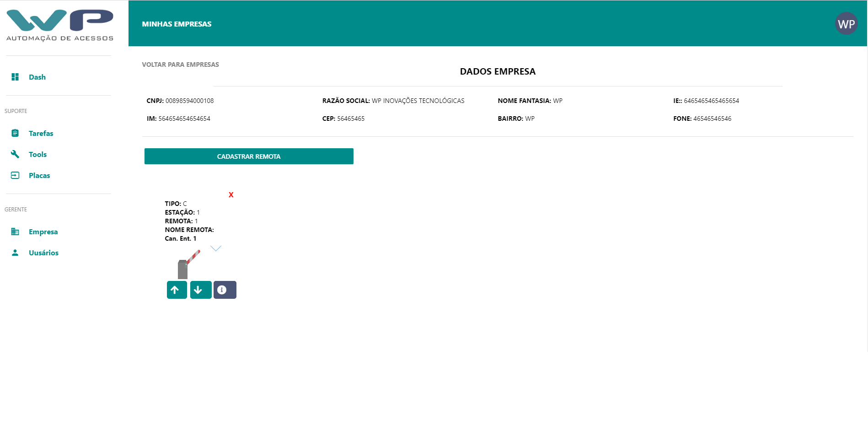This screenshot has height=442, width=868.
Task: Raise the gate with up arrow button
Action: click(x=177, y=290)
